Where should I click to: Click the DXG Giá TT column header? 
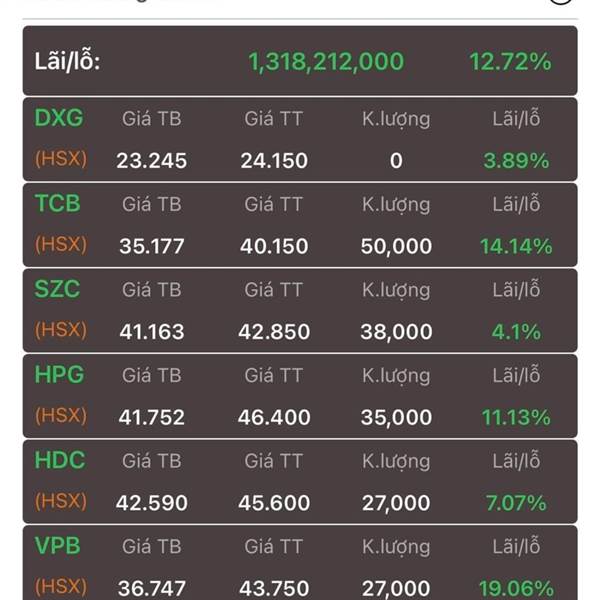click(x=274, y=119)
